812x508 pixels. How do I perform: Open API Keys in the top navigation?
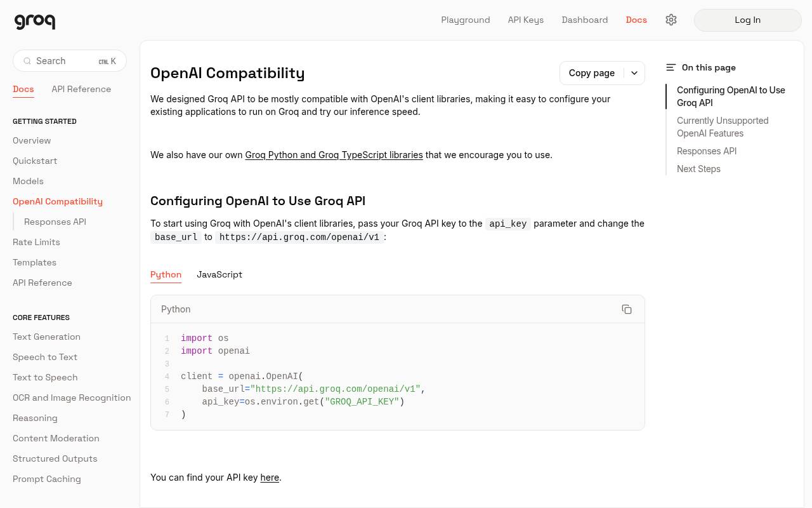point(526,20)
